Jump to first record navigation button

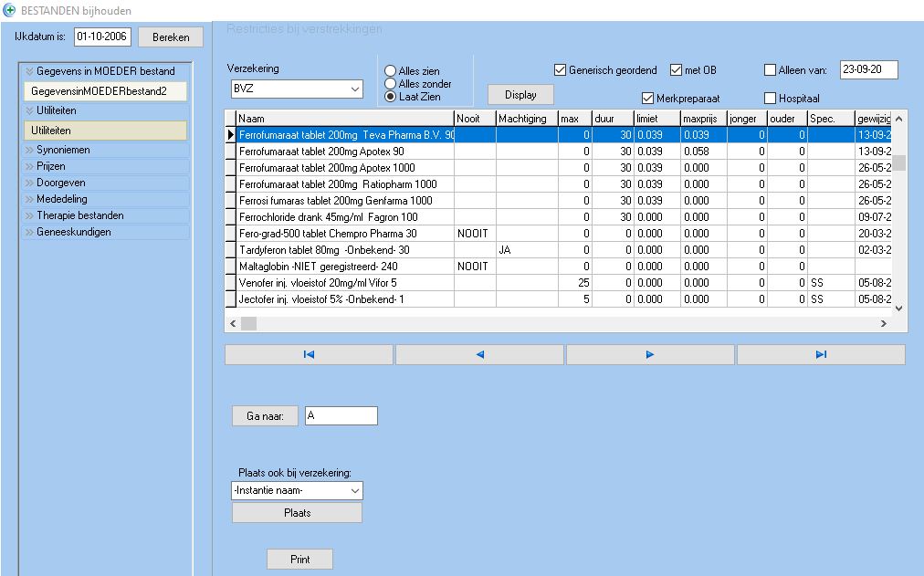click(x=309, y=354)
